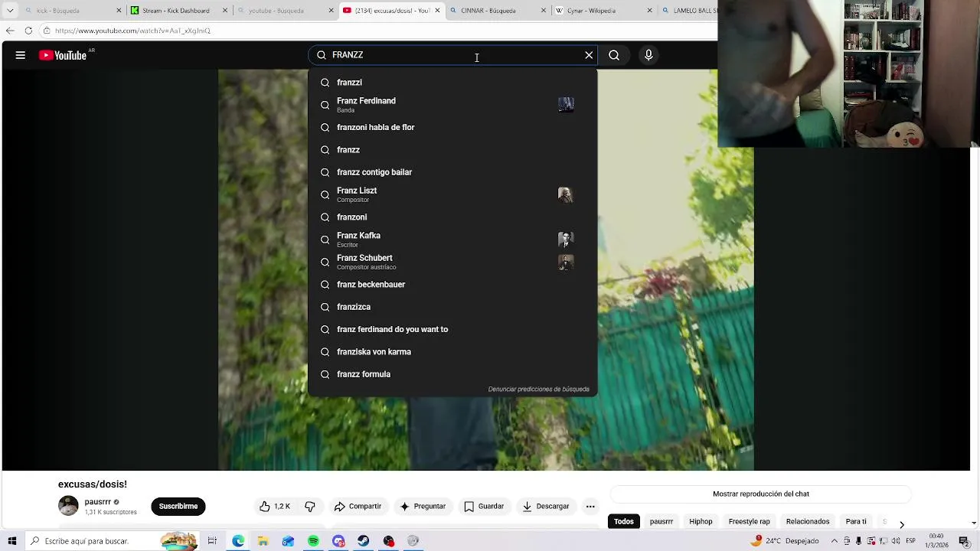980x551 pixels.
Task: Open the pausrrr channel avatar
Action: click(x=68, y=506)
